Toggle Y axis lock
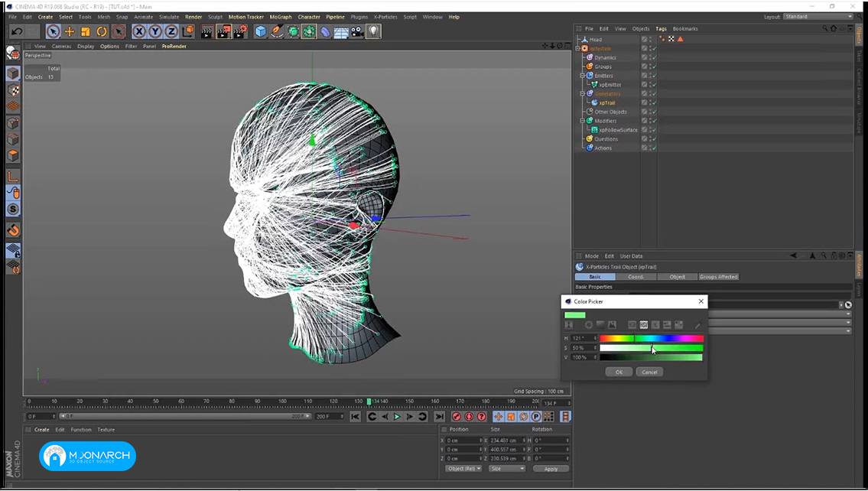This screenshot has height=491, width=868. 155,31
